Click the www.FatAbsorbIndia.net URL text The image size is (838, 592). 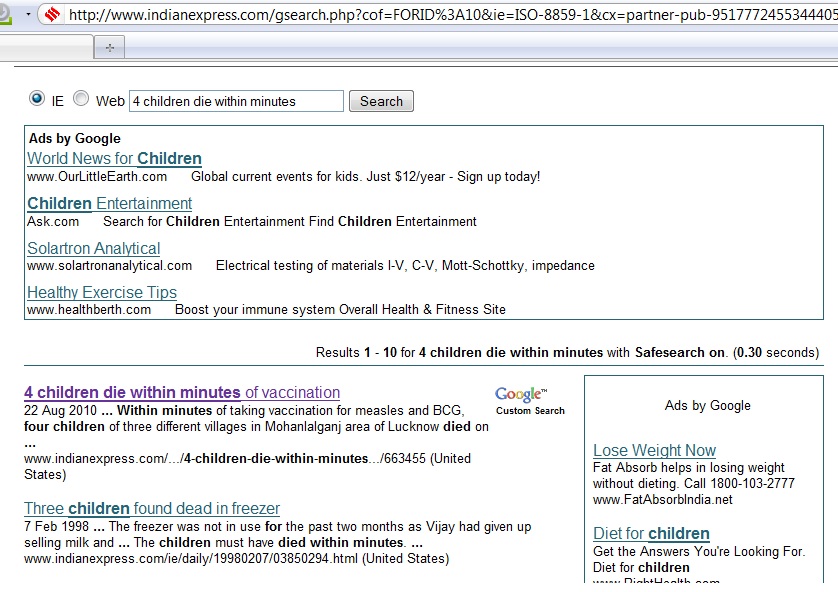(663, 500)
